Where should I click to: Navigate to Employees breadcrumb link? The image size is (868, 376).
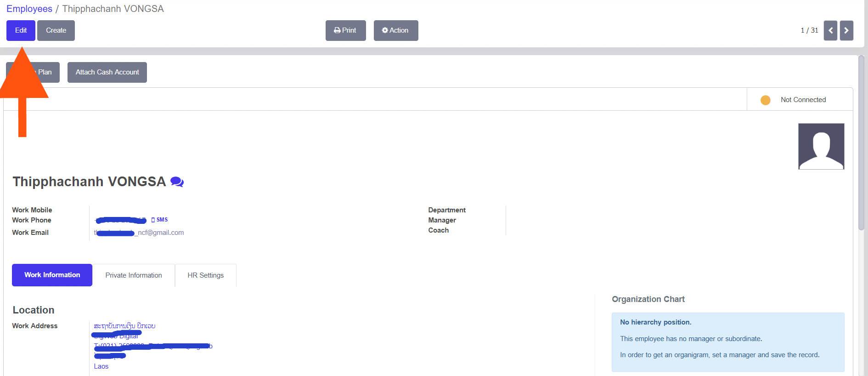29,9
